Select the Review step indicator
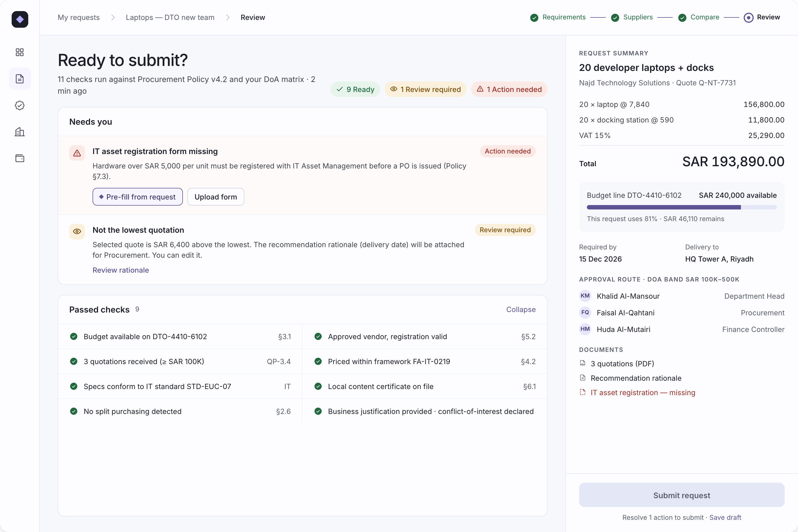Viewport: 798px width, 532px height. [x=762, y=17]
